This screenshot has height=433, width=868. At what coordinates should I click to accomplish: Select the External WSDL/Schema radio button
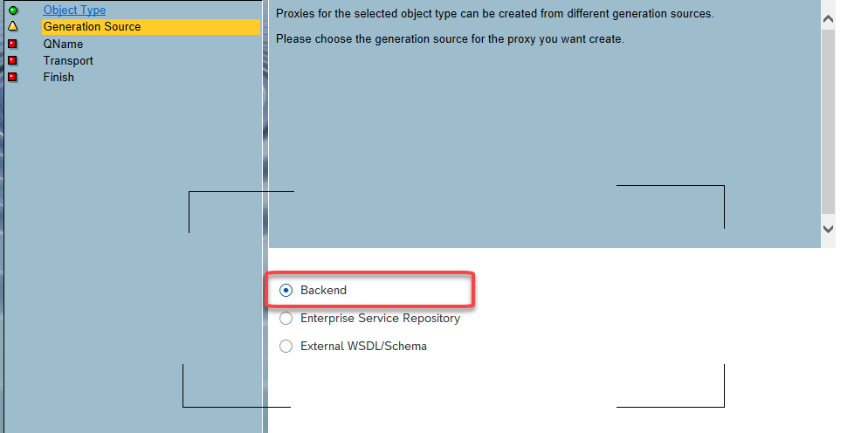pyautogui.click(x=286, y=347)
